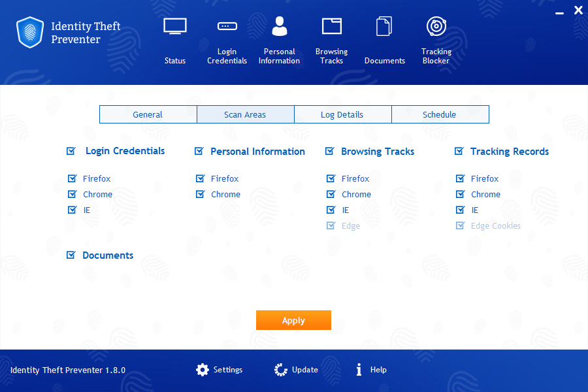This screenshot has width=588, height=392.
Task: Click the Settings gear icon
Action: (203, 370)
